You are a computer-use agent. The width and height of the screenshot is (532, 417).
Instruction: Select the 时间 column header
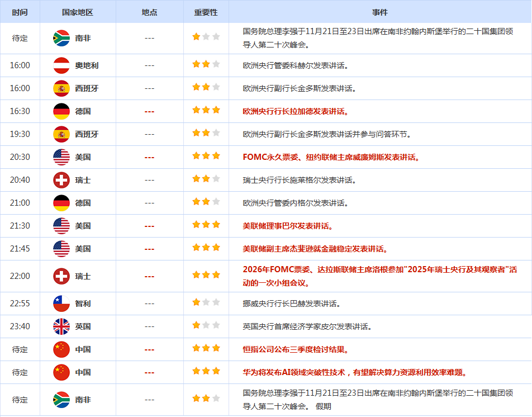pyautogui.click(x=20, y=12)
